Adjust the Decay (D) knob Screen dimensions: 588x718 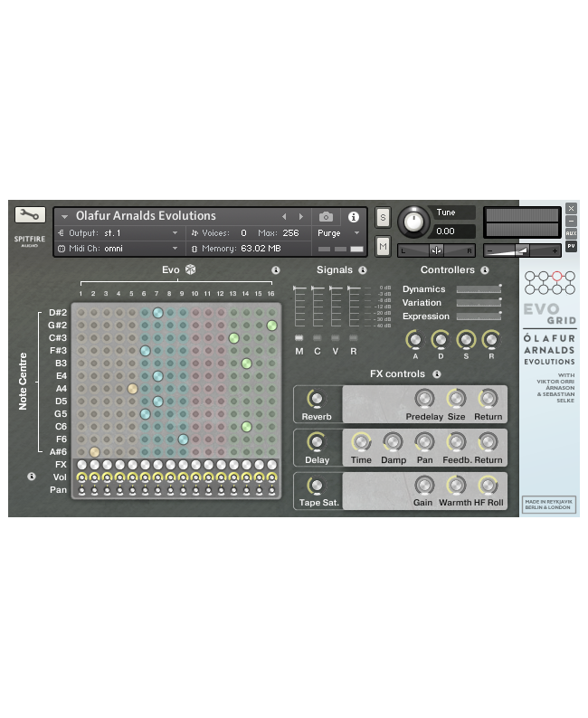click(441, 340)
